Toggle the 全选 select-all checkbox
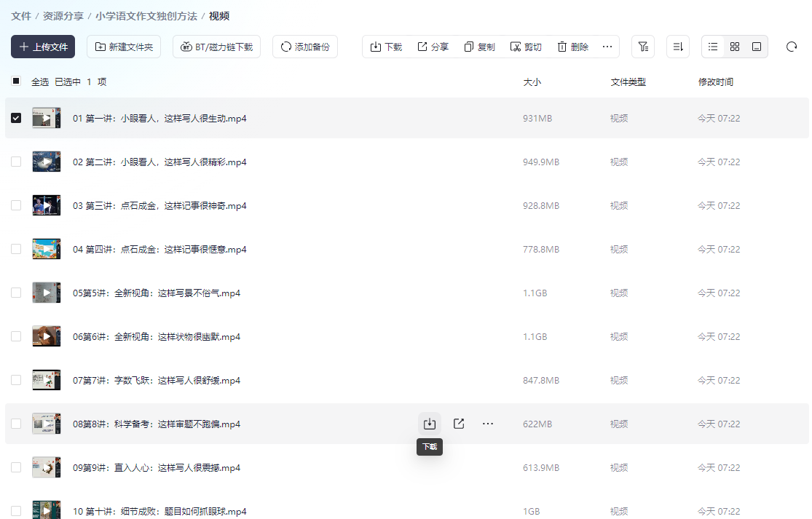This screenshot has height=519, width=812. 16,82
